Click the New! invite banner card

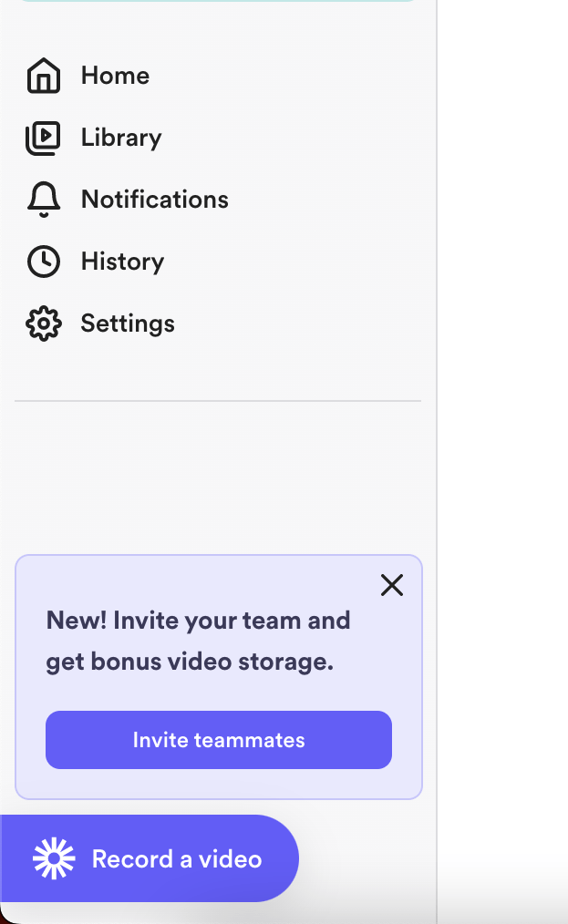(x=218, y=676)
